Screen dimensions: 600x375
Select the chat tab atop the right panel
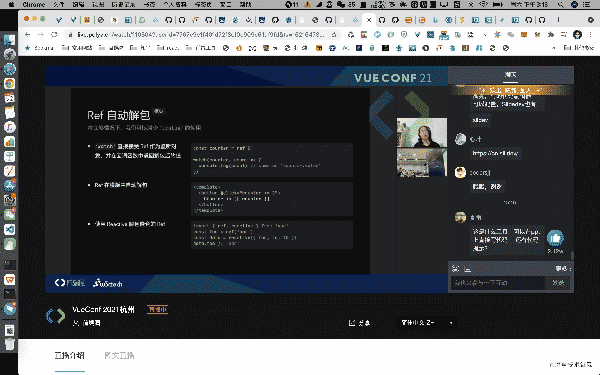point(510,75)
